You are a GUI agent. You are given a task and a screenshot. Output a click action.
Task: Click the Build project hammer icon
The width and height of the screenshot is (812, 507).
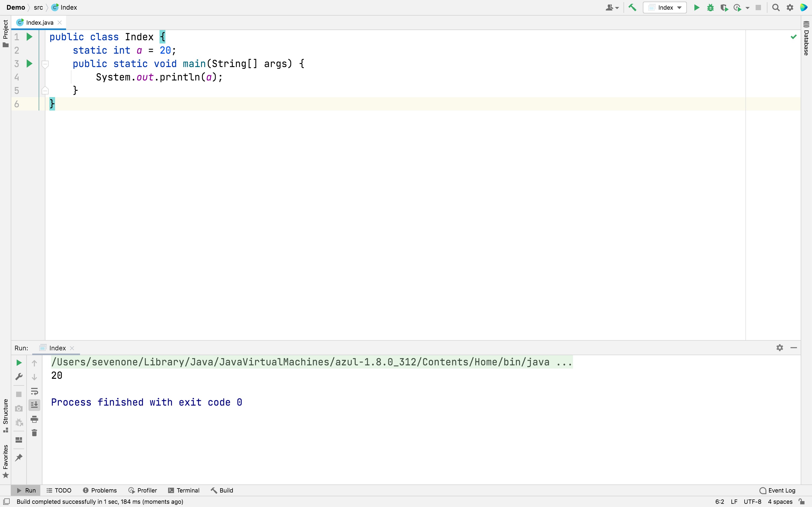pos(632,8)
